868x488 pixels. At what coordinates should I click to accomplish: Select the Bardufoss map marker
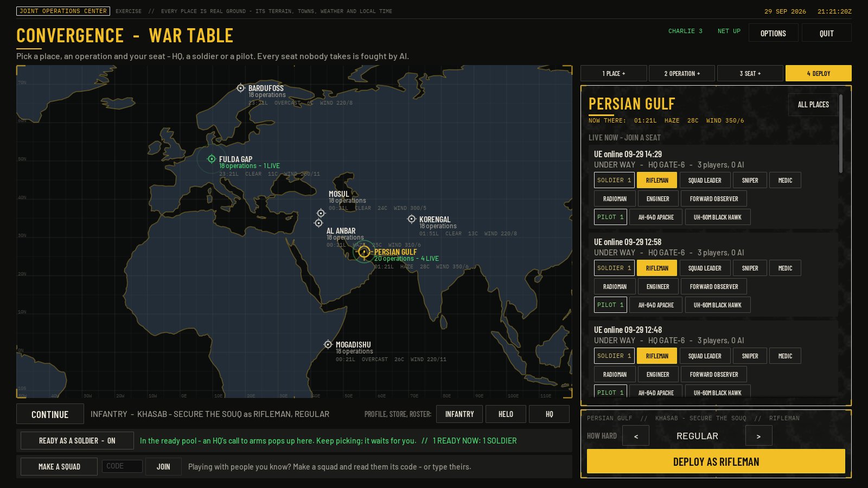coord(241,88)
